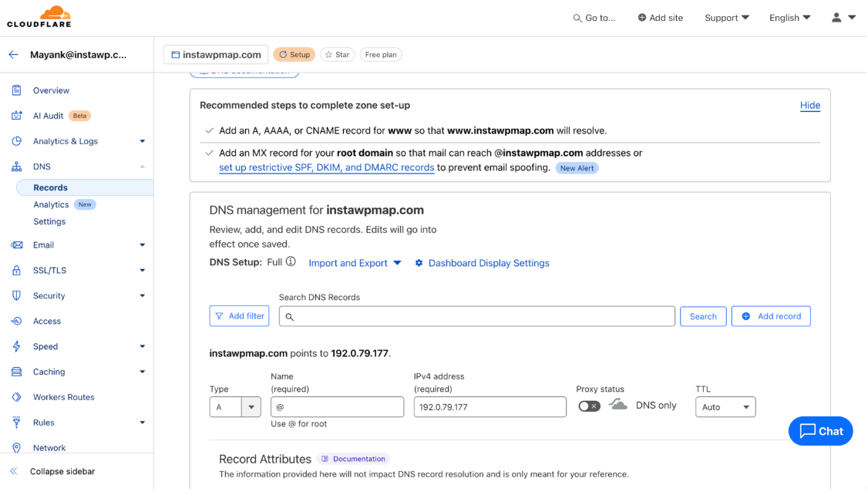Click the star icon in the Star button
Screen dimensions: 868x495
(329, 55)
